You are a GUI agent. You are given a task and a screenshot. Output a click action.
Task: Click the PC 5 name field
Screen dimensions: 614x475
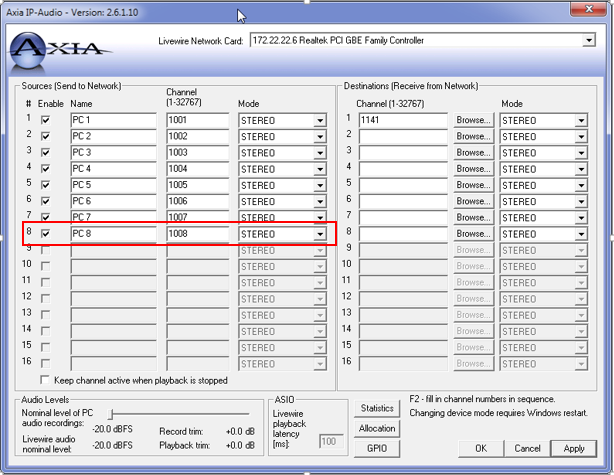coord(114,185)
